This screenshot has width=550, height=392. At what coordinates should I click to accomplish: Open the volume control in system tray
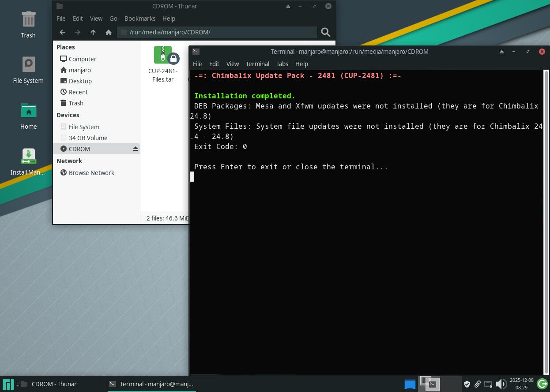(501, 384)
